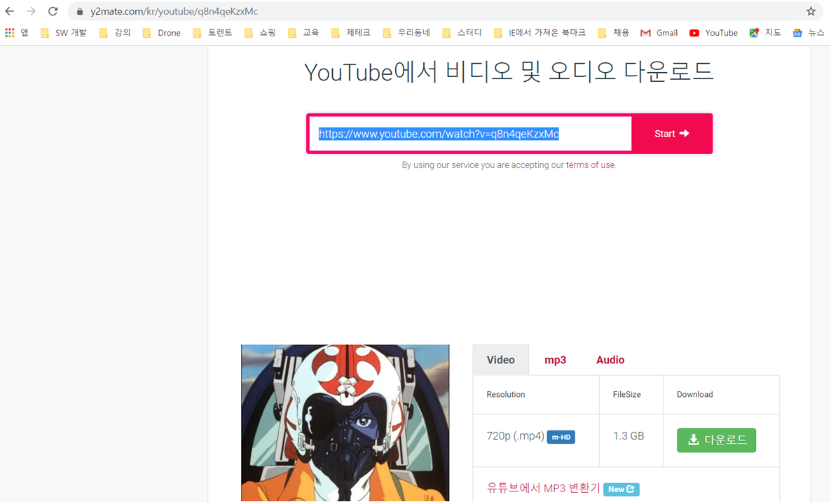Open the Gmail bookmark
Screen dimensions: 831x504
click(x=659, y=33)
